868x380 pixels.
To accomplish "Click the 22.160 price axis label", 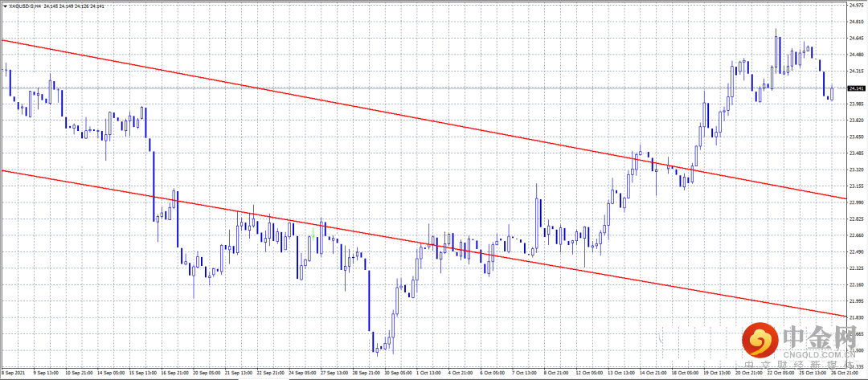I will click(855, 284).
